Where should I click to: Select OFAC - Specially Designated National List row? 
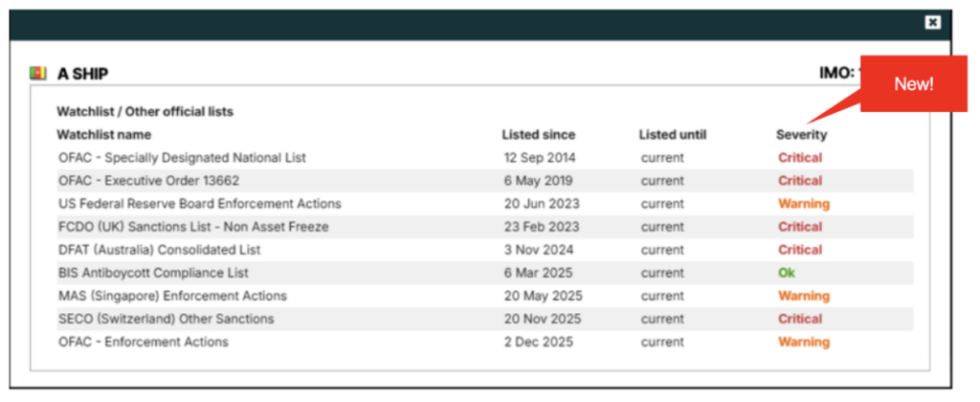182,158
